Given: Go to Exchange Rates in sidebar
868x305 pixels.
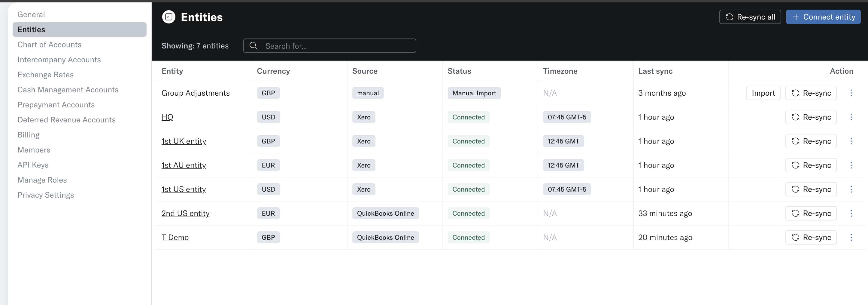Looking at the screenshot, I should (x=45, y=75).
